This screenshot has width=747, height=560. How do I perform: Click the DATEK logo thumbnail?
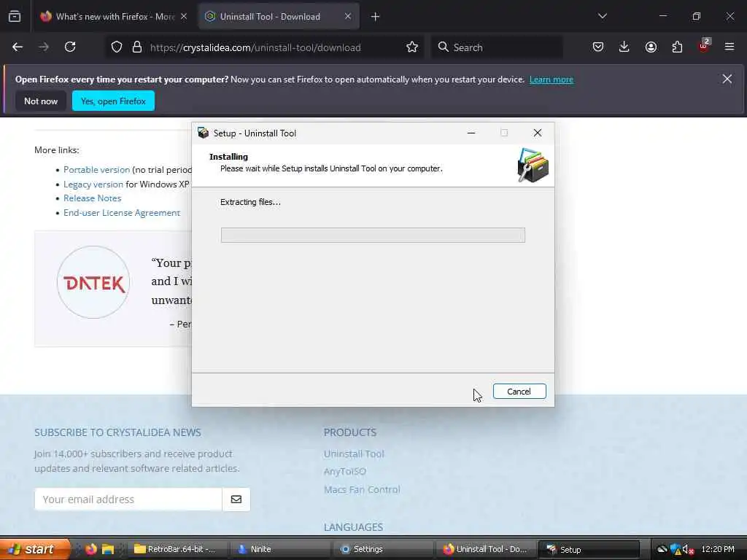pyautogui.click(x=93, y=282)
